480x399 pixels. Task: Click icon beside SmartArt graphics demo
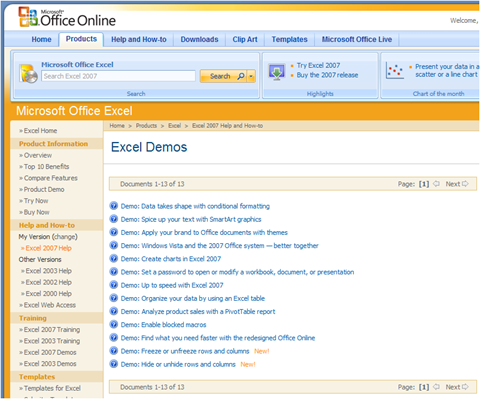coord(114,219)
